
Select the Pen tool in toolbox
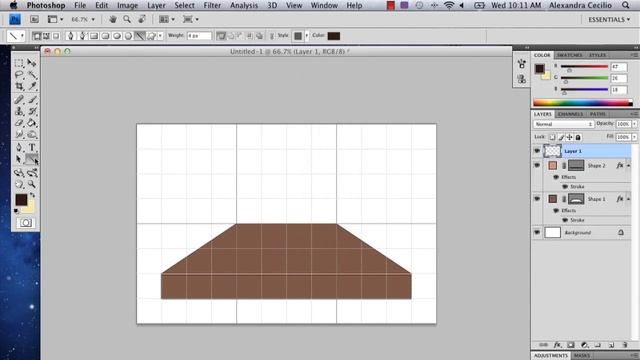point(19,147)
